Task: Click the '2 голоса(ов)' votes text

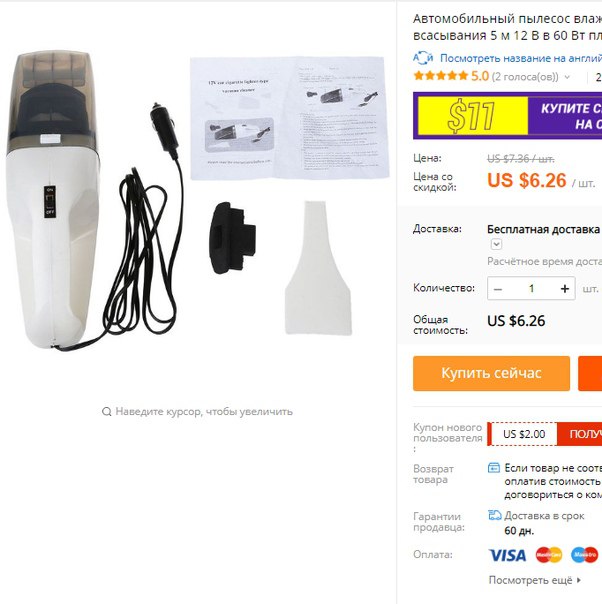Action: click(525, 77)
